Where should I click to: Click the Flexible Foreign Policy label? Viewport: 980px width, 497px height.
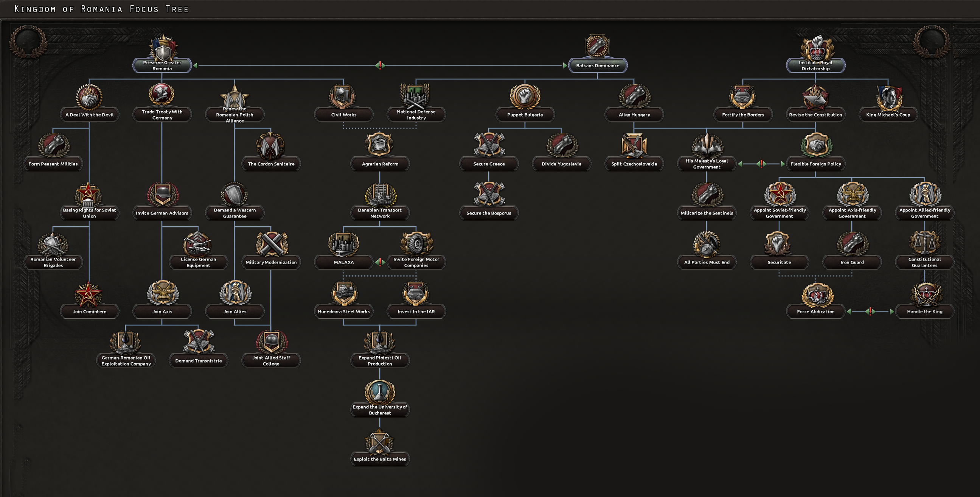click(x=815, y=164)
